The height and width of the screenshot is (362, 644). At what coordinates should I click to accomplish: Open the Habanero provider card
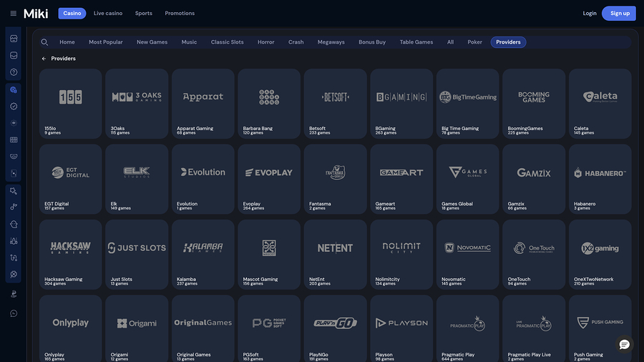(600, 179)
